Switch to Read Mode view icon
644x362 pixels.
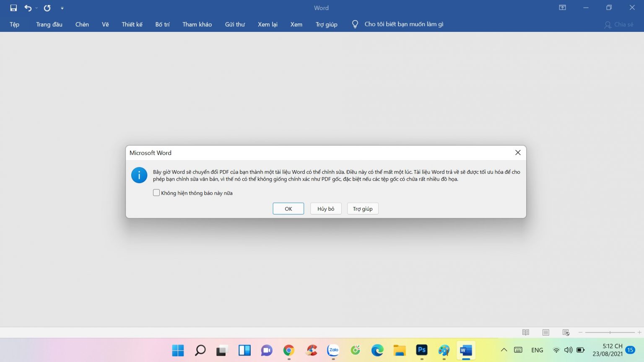(525, 332)
